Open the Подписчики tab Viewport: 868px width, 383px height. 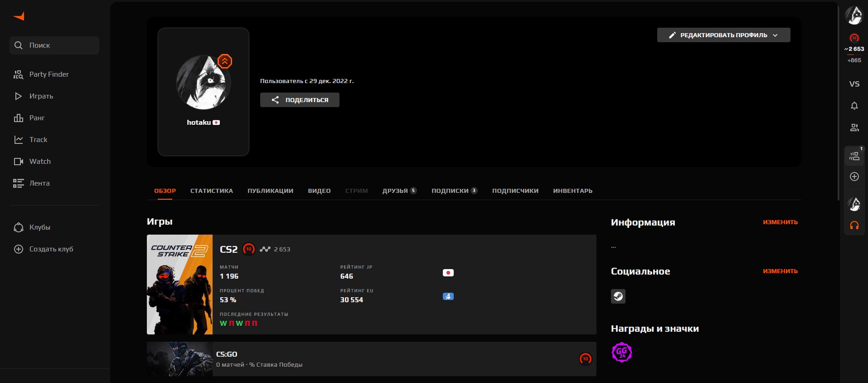pyautogui.click(x=515, y=191)
